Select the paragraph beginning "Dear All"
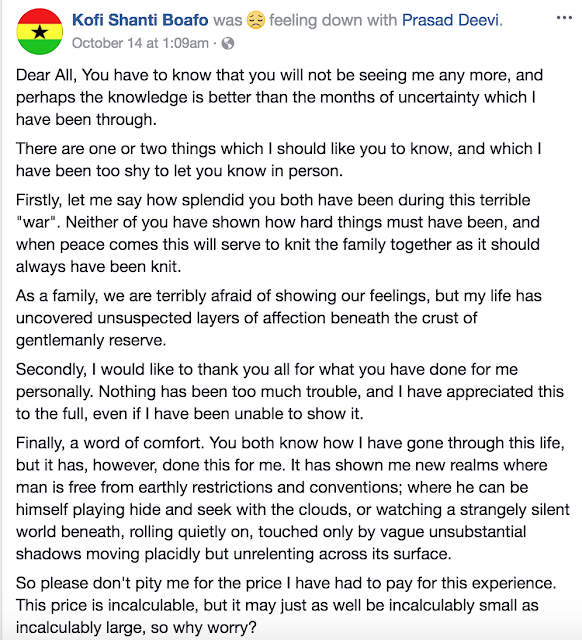582x640 pixels. coord(280,97)
